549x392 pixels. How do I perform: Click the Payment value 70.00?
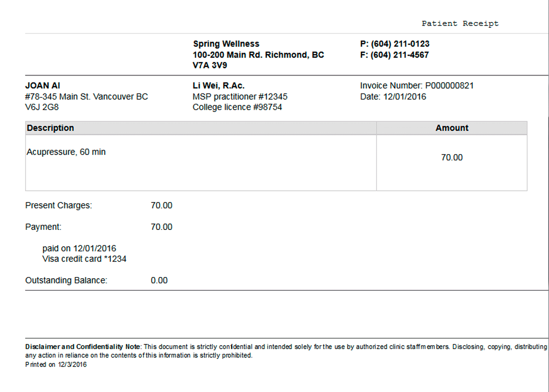(162, 227)
